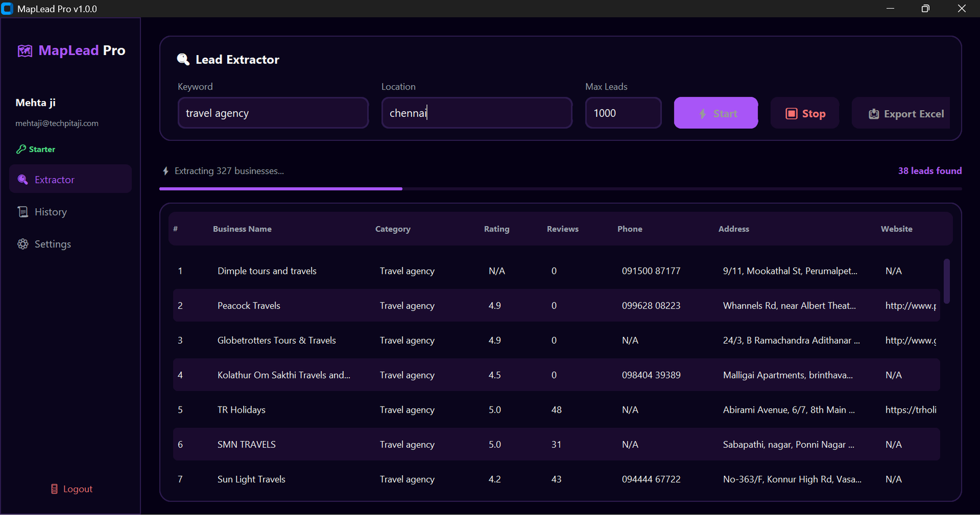Click the results table vertical scrollbar
The image size is (980, 515).
click(x=947, y=281)
